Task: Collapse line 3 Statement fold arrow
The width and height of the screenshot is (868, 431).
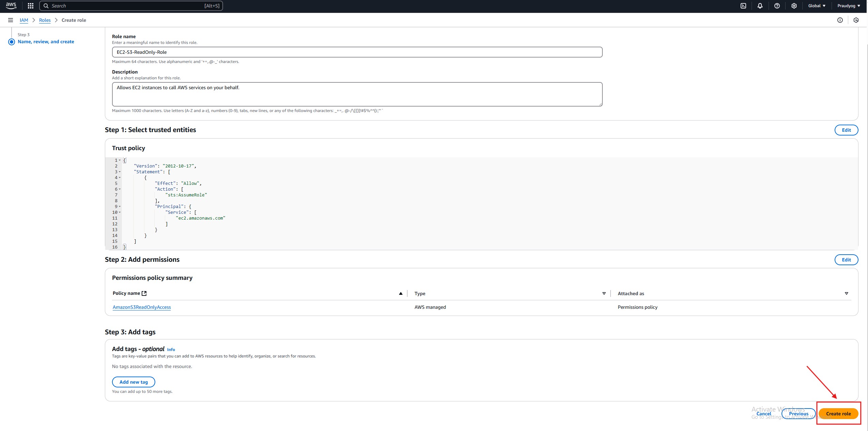Action: 120,172
